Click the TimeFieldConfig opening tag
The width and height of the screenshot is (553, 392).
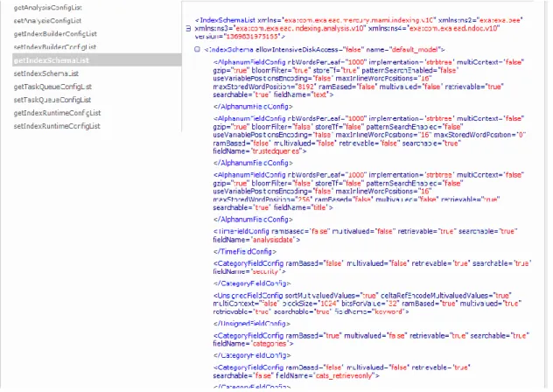click(x=365, y=235)
